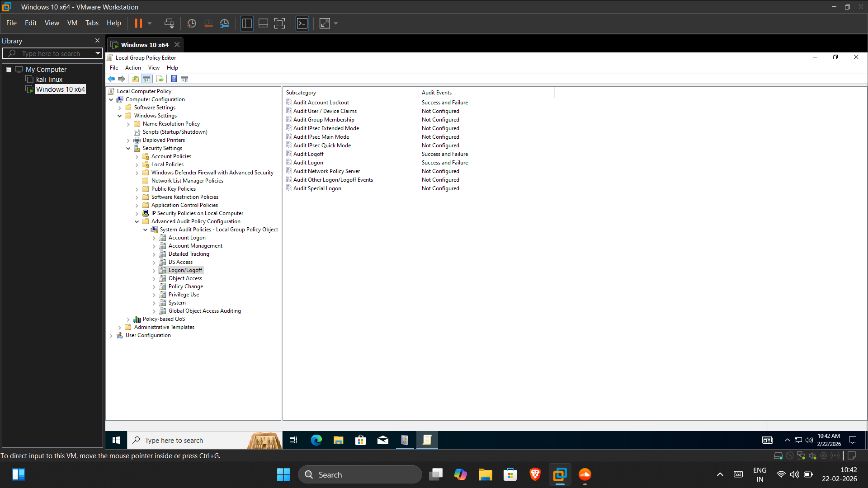Click the Forward arrow in Group Policy toolbar
This screenshot has width=868, height=488.
point(122,79)
